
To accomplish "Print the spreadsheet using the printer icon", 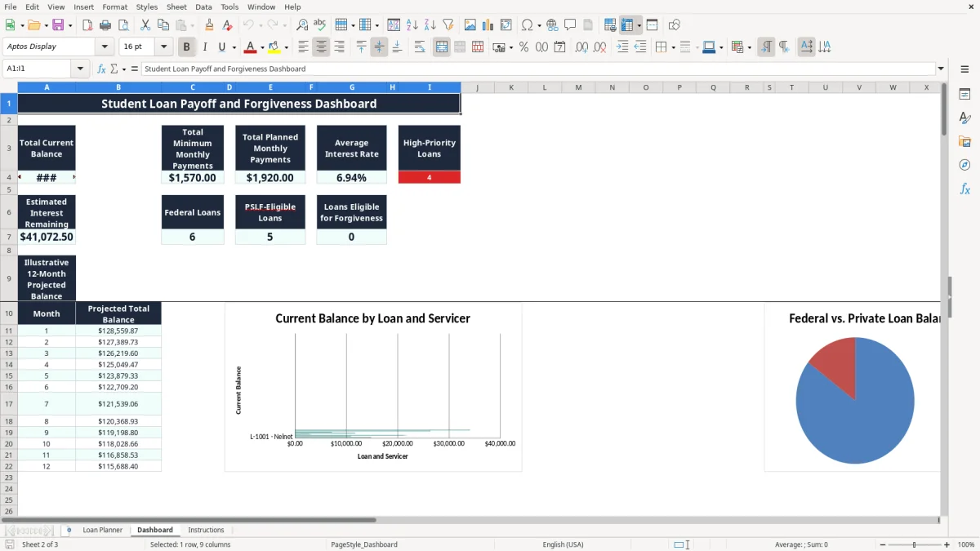I will coord(105,25).
